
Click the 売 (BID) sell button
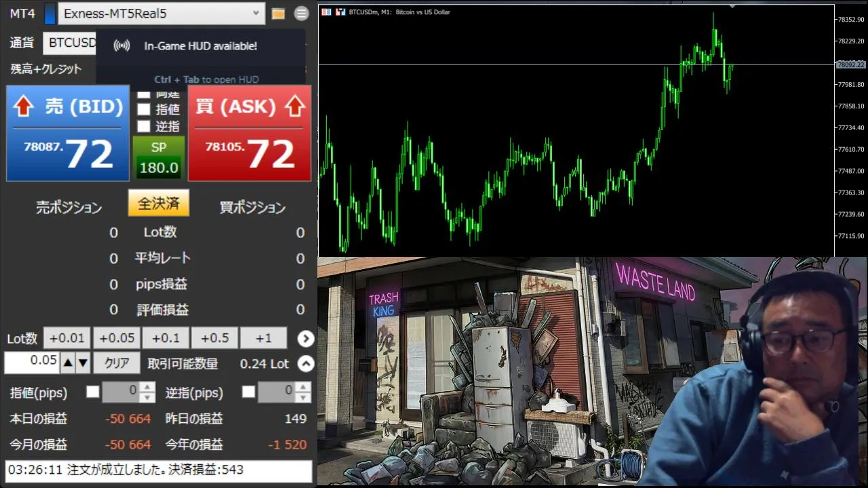[x=68, y=133]
